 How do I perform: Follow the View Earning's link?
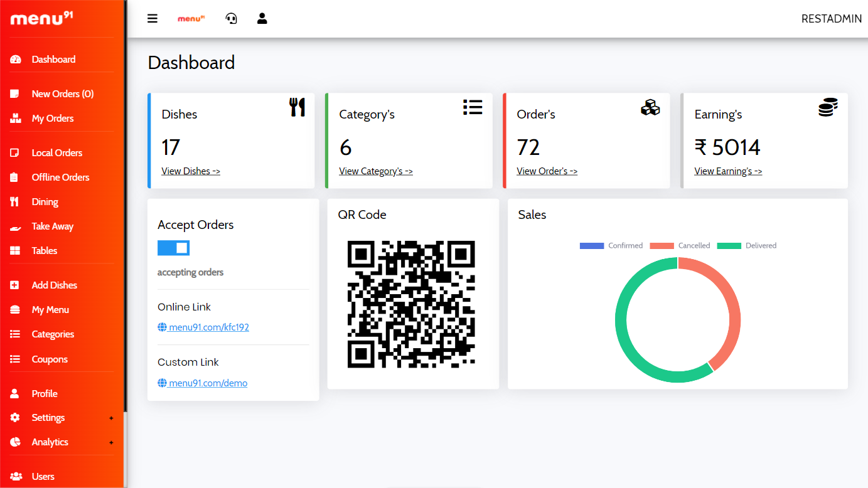click(x=728, y=171)
